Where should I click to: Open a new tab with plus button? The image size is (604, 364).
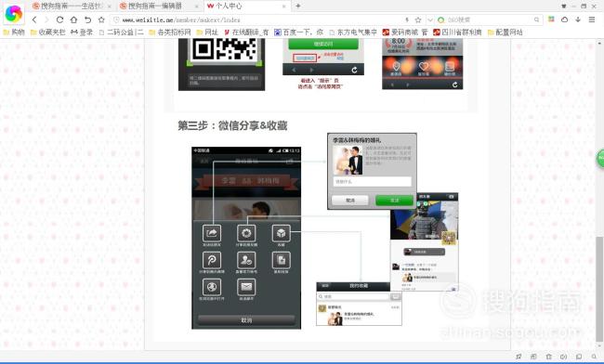[x=297, y=6]
